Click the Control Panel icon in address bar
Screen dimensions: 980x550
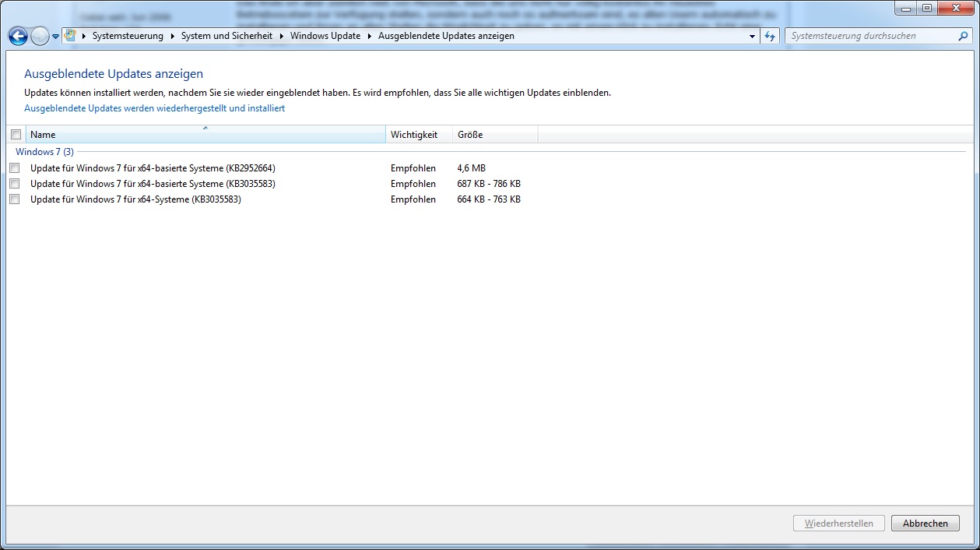[70, 36]
